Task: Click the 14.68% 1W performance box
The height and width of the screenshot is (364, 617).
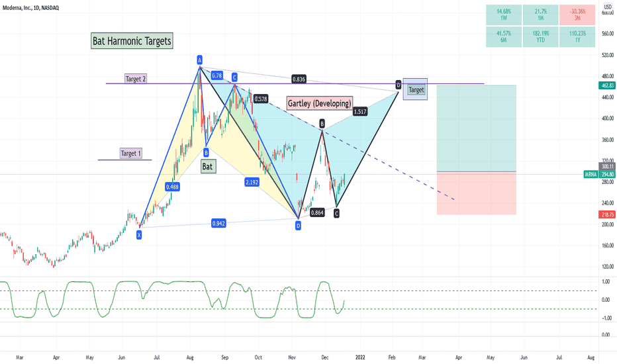Action: click(504, 15)
